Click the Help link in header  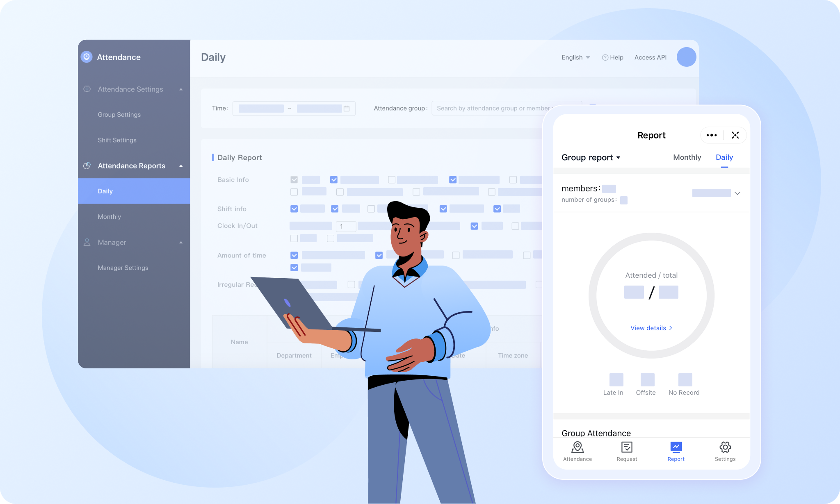tap(612, 57)
